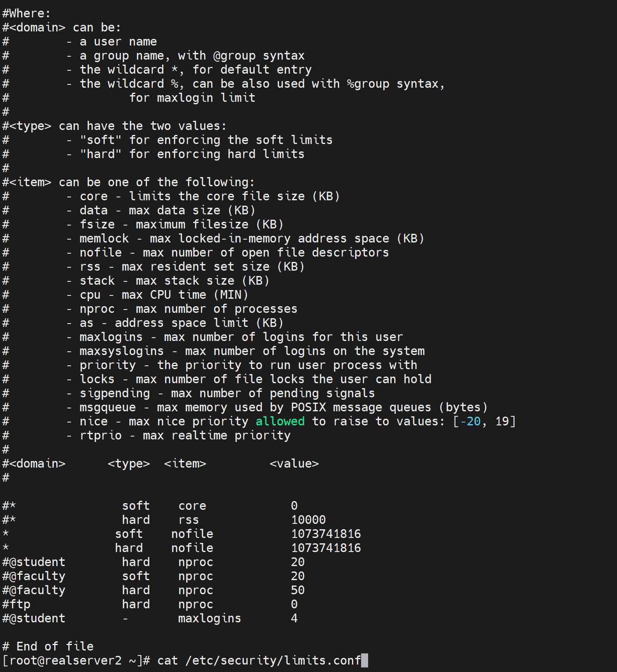Click the word "POSIX" in the msgqueue description

tap(308, 407)
